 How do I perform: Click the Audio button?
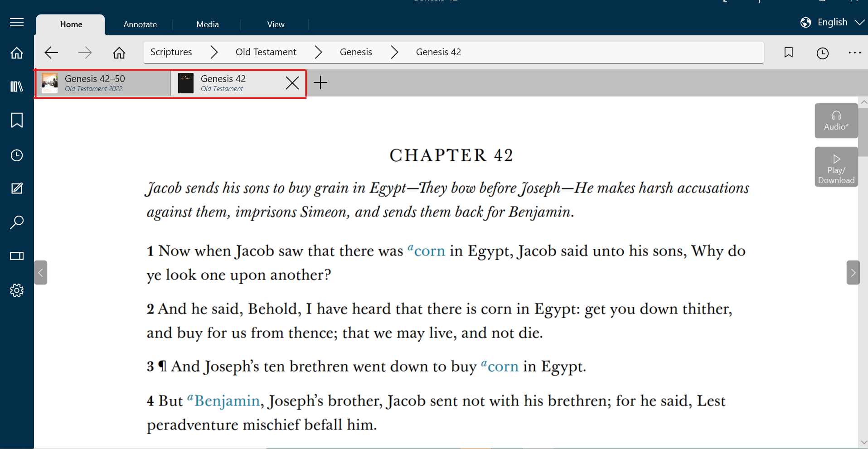[836, 121]
